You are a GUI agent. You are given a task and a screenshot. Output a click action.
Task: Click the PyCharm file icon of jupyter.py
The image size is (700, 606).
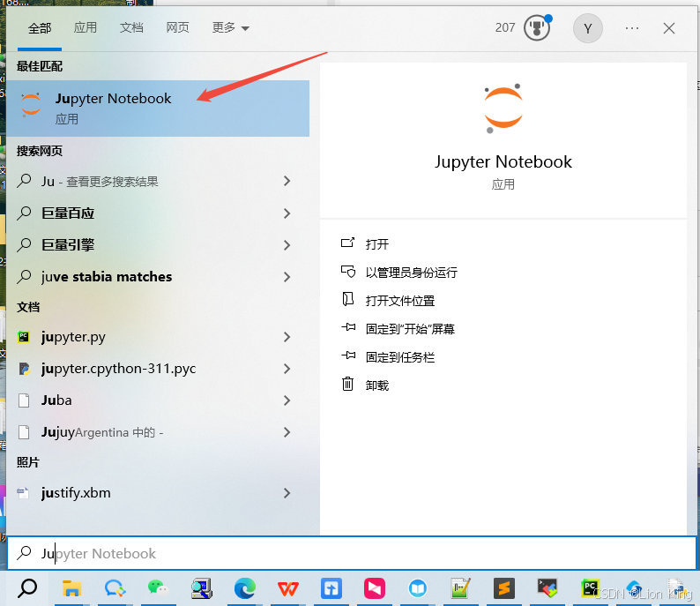click(24, 337)
